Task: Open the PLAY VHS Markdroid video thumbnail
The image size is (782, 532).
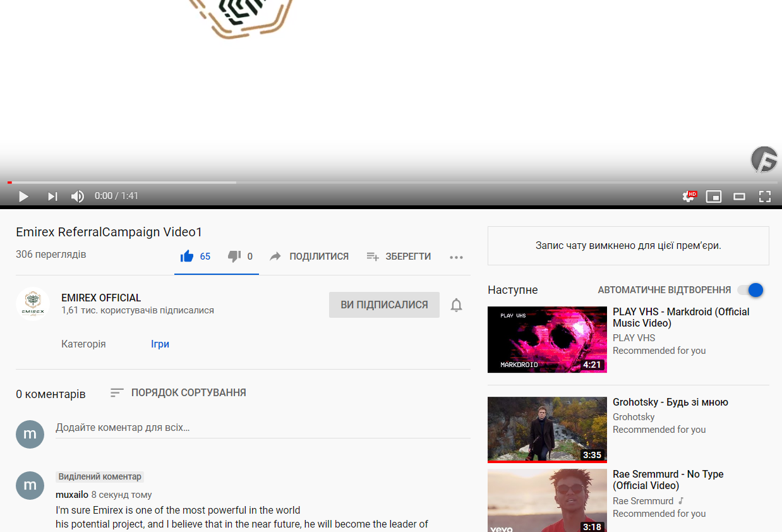Action: [x=547, y=339]
